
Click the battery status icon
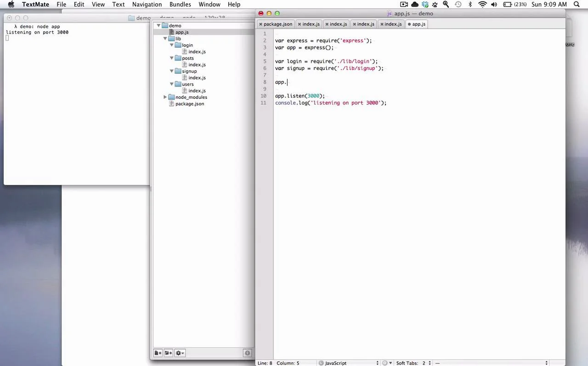coord(507,4)
